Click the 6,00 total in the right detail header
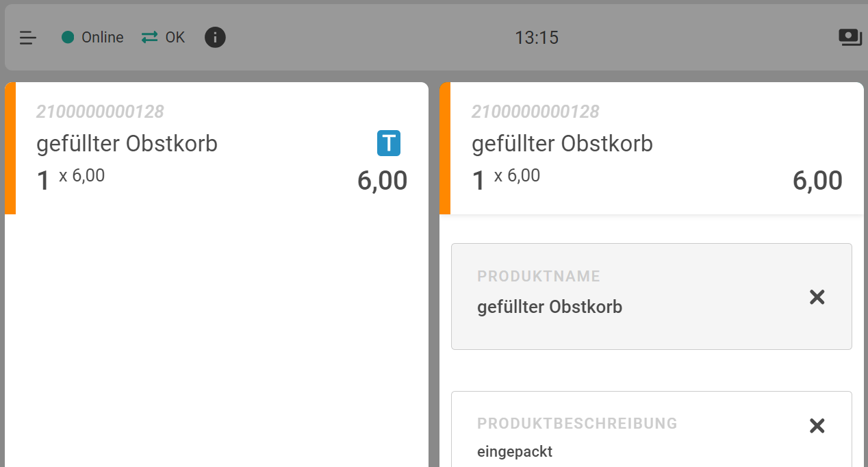The image size is (868, 467). (817, 181)
